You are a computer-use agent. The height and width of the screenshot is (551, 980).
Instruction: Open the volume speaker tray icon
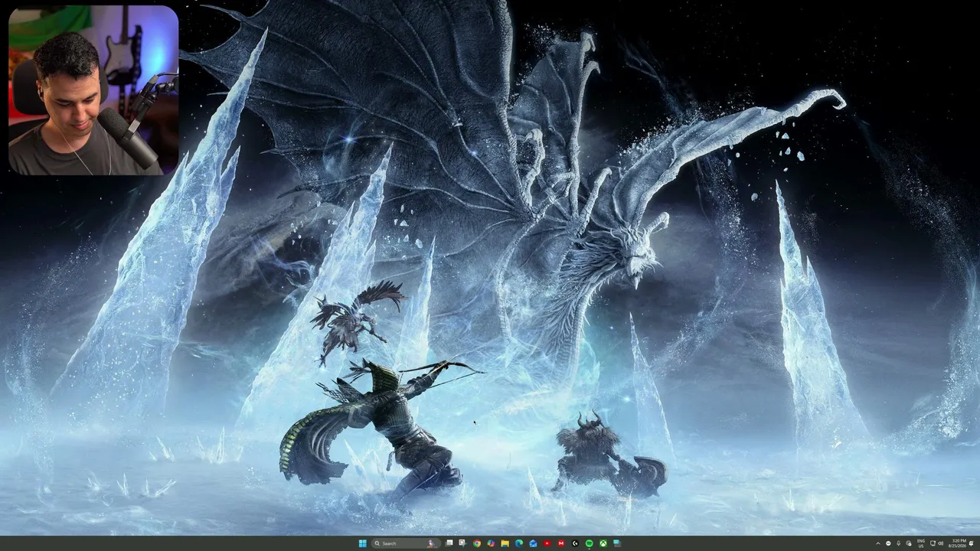click(940, 543)
